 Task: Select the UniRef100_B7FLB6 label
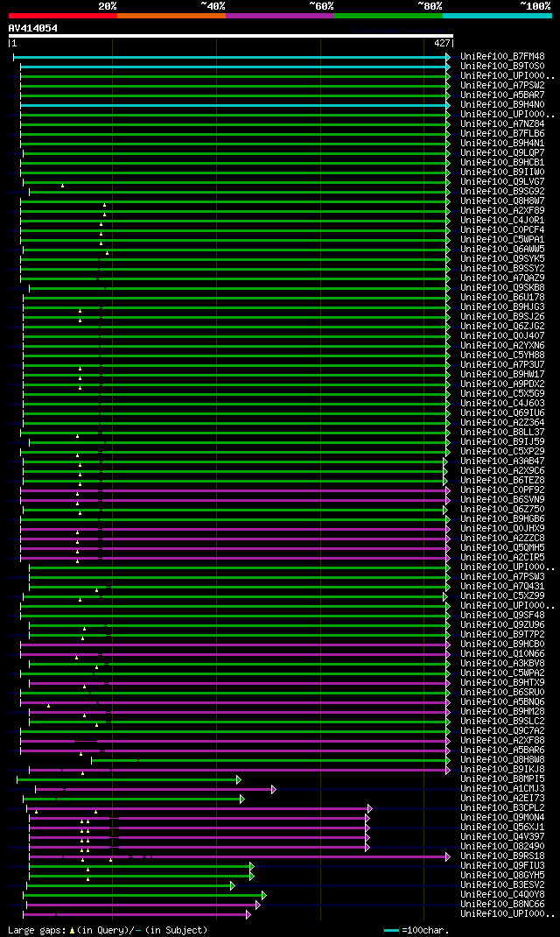point(502,134)
